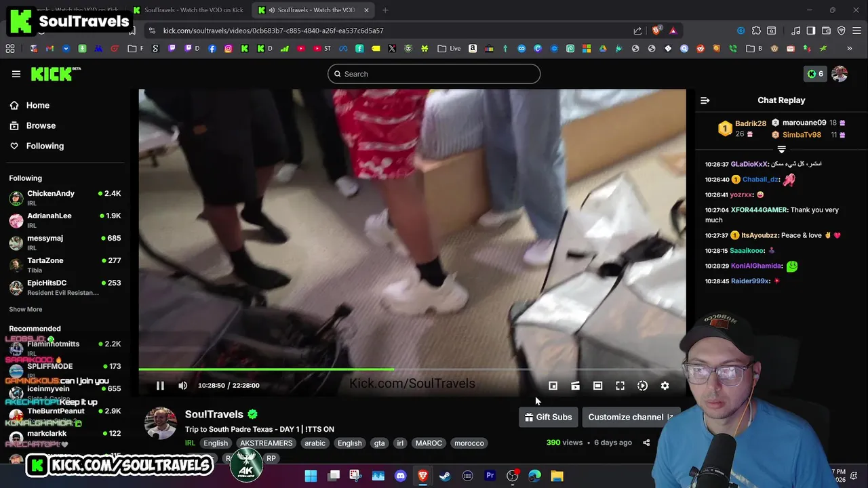The image size is (868, 488).
Task: Open the Twitch bookmark
Action: click(172, 49)
